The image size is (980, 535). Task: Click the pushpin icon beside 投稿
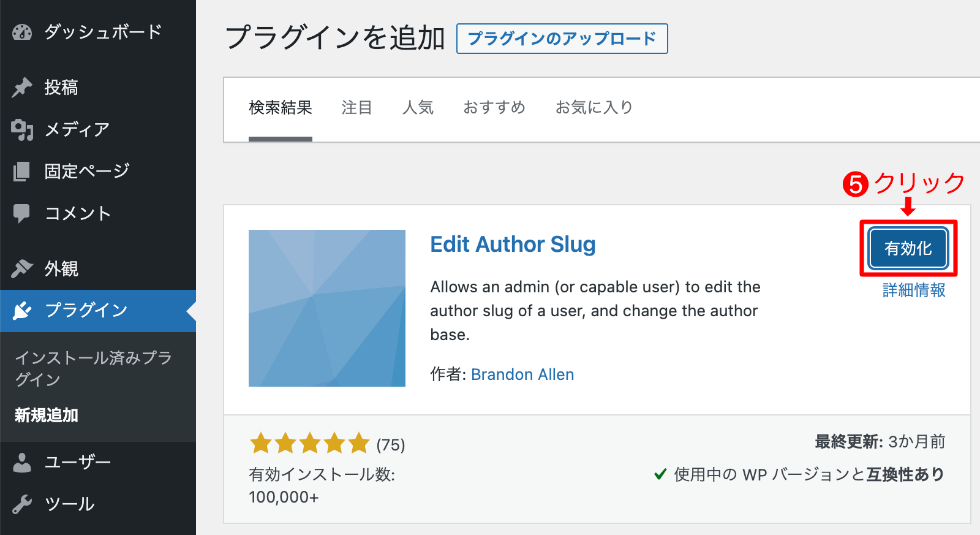tap(22, 87)
